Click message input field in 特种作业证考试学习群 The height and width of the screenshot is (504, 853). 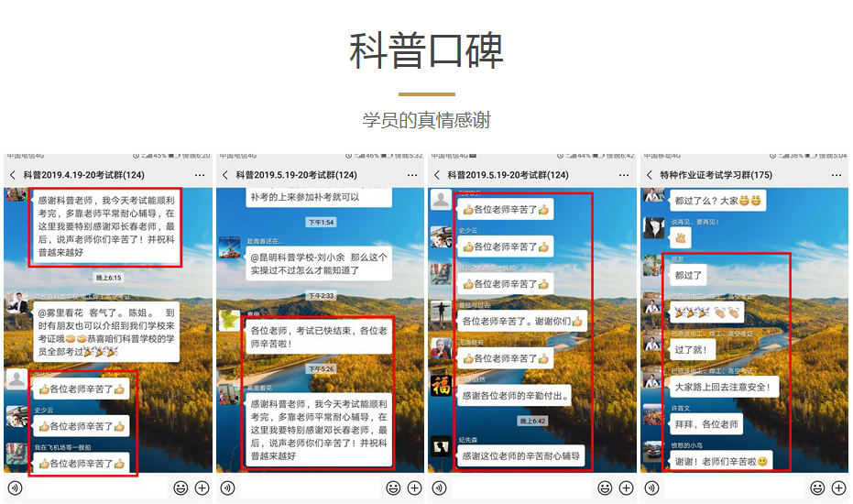pos(735,488)
